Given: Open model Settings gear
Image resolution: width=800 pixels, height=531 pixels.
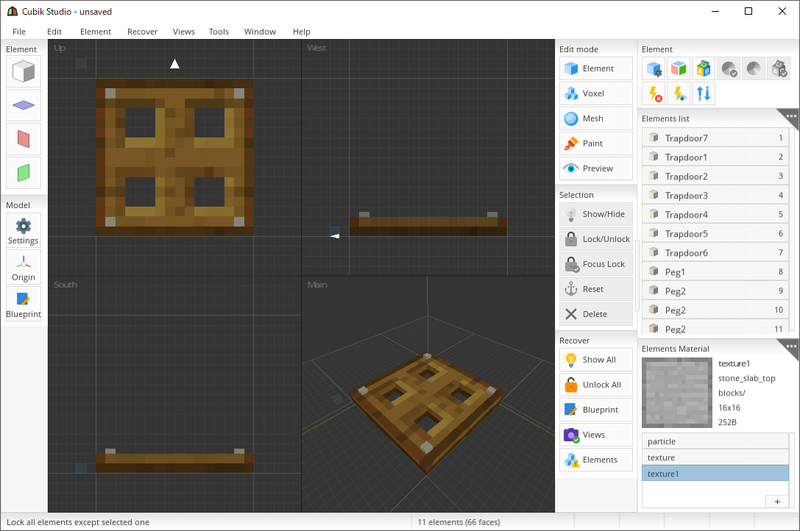Looking at the screenshot, I should tap(23, 231).
